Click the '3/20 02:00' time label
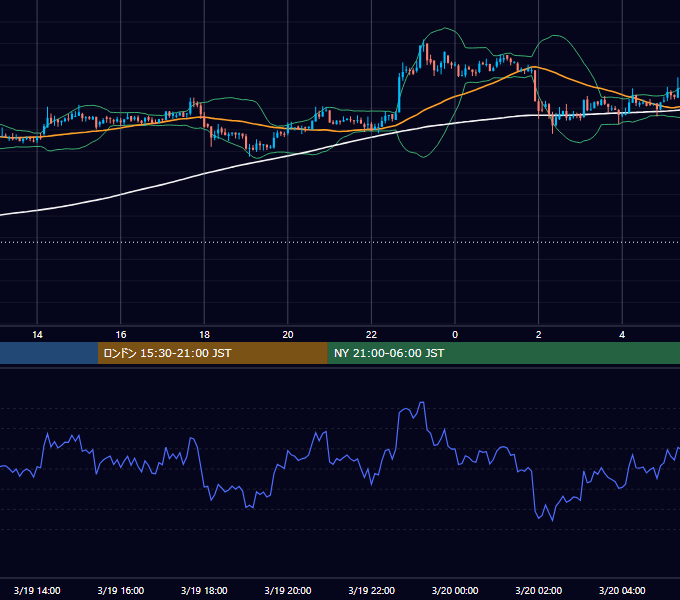Image resolution: width=680 pixels, height=600 pixels. coord(539,590)
